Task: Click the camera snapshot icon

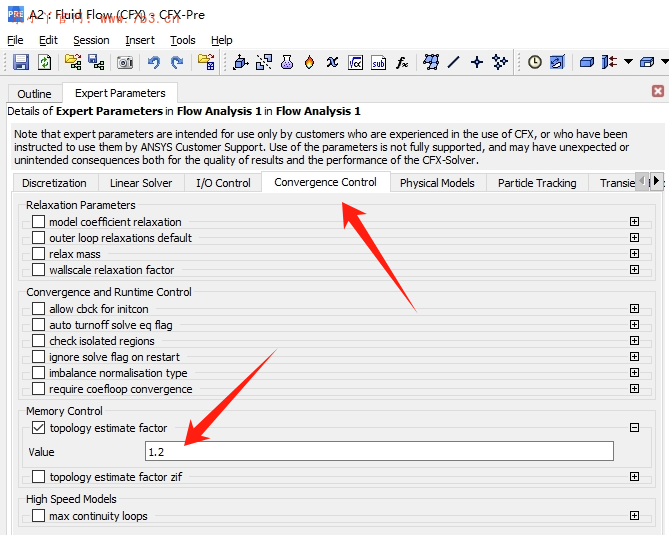Action: (125, 62)
